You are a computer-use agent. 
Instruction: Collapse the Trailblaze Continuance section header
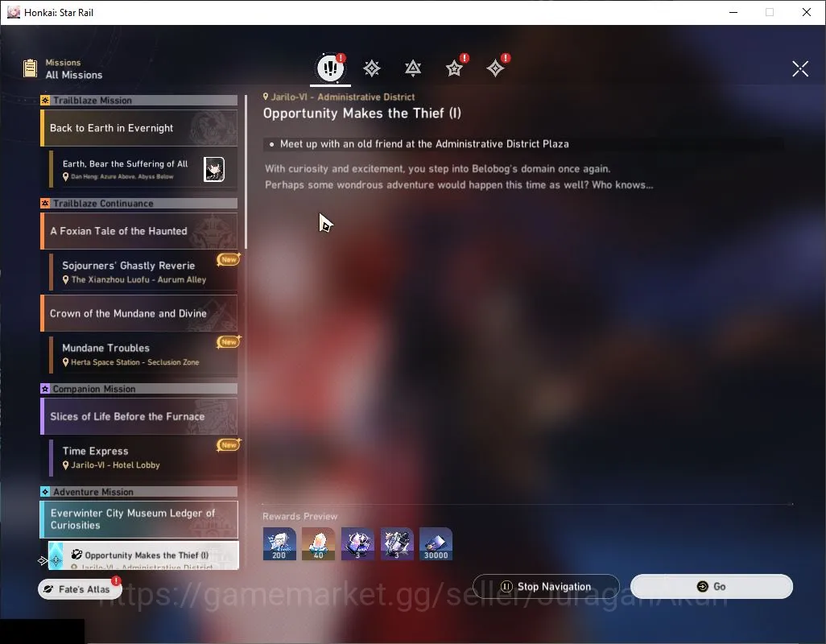[139, 203]
